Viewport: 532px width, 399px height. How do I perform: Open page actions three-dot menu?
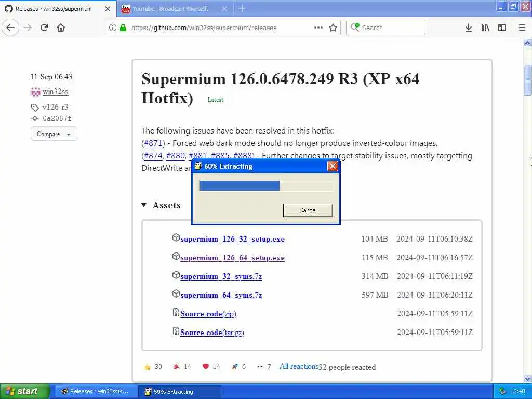point(318,28)
